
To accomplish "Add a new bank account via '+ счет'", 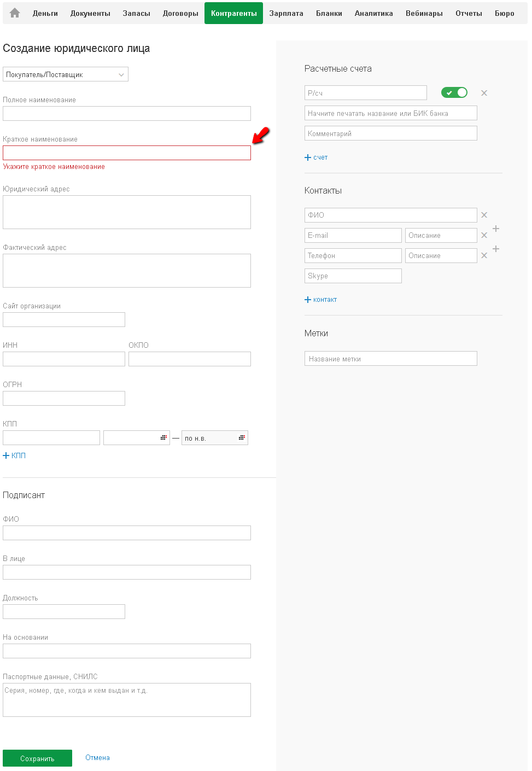I will pos(316,157).
